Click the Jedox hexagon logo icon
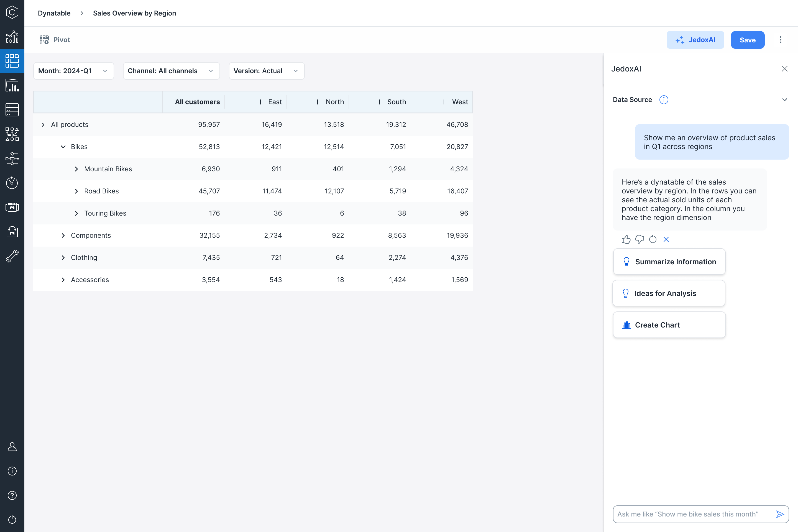 pyautogui.click(x=12, y=12)
